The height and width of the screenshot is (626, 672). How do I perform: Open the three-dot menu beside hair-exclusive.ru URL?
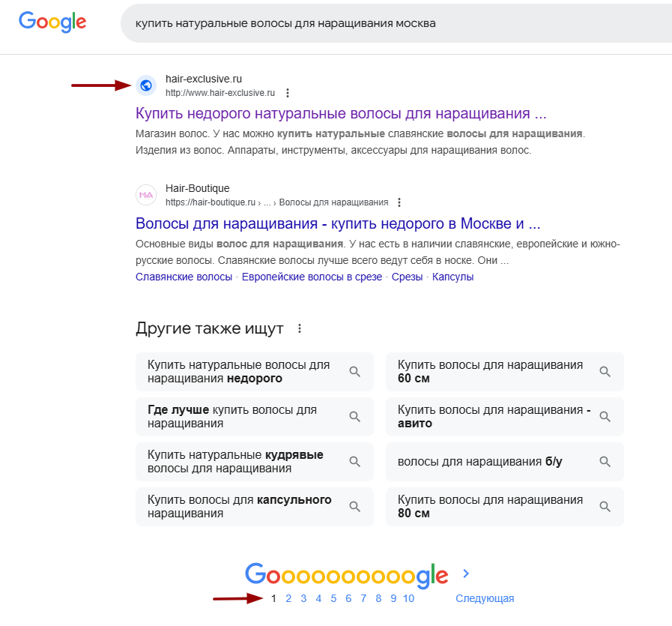pyautogui.click(x=288, y=93)
